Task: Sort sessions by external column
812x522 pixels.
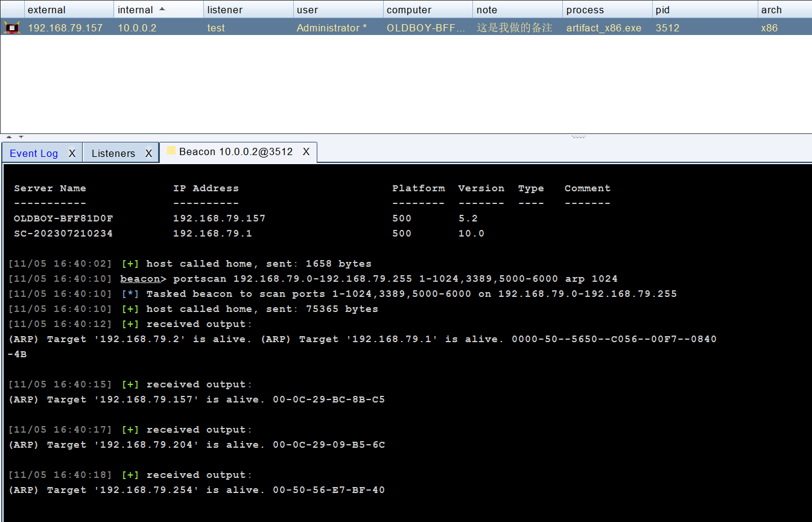Action: [x=69, y=10]
